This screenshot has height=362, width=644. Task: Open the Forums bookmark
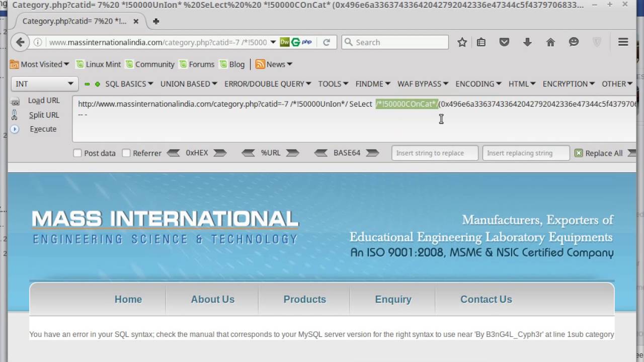[x=197, y=64]
